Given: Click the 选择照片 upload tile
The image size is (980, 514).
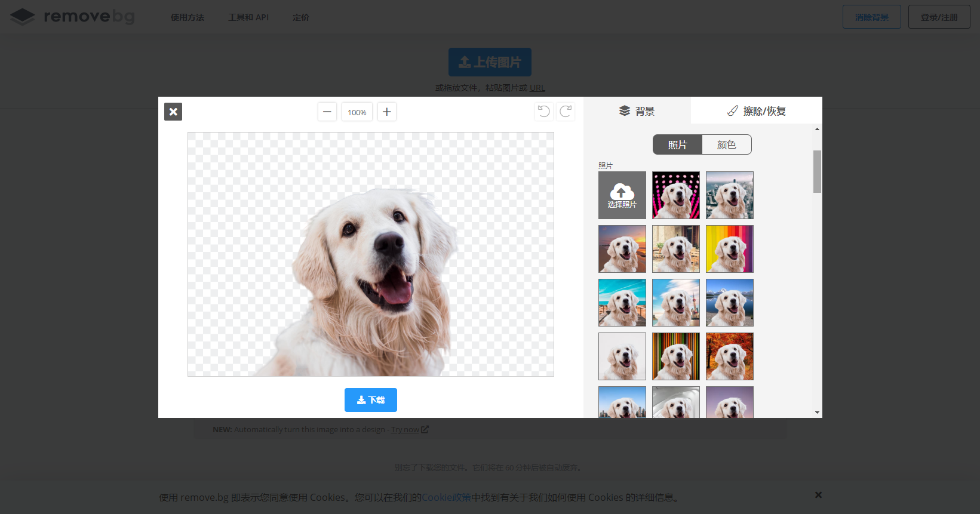Looking at the screenshot, I should [622, 195].
